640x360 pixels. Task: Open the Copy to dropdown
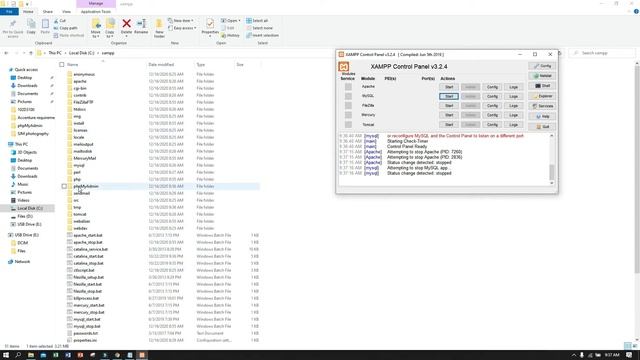110,34
